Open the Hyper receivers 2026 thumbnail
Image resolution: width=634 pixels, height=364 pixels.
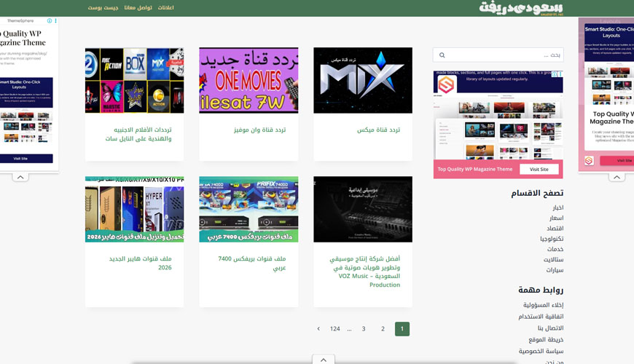134,209
